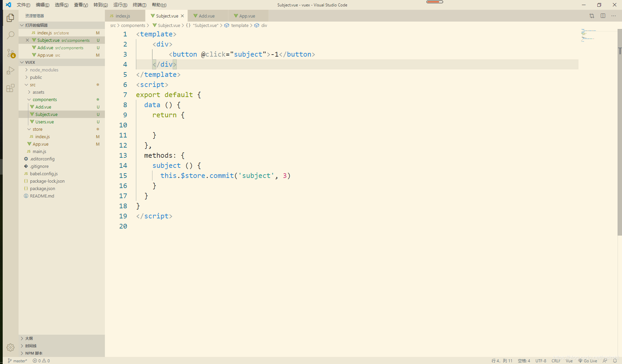Open the 查看(V) menu
The image size is (622, 364).
pyautogui.click(x=81, y=5)
